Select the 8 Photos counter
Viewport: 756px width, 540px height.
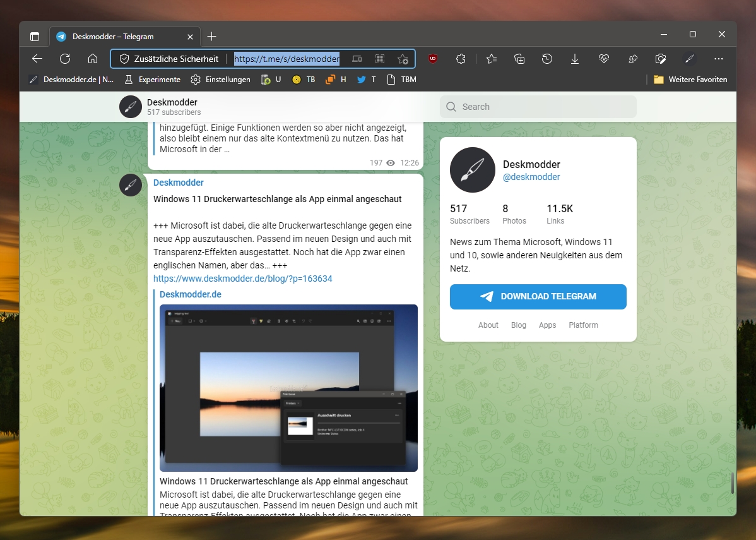click(514, 214)
